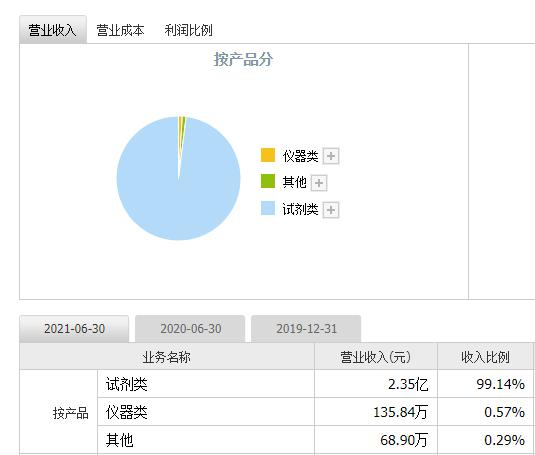Viewport: 535px width, 455px height.
Task: Switch to the 营业收入 tab
Action: (x=53, y=30)
